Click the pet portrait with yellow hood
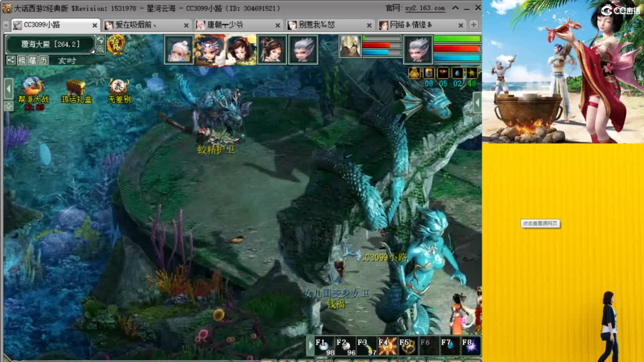This screenshot has width=644, height=362. [350, 46]
